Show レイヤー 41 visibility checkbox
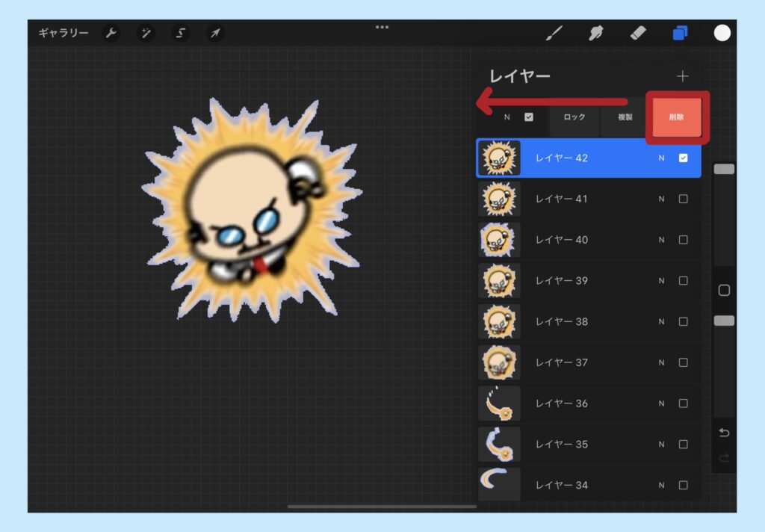Image resolution: width=765 pixels, height=532 pixels. click(683, 199)
